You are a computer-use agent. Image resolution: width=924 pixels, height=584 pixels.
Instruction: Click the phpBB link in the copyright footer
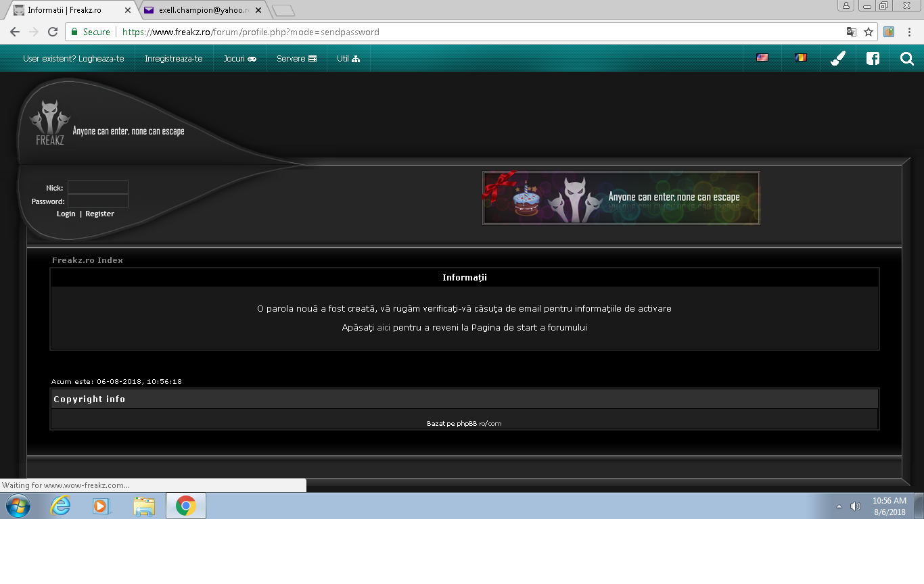467,424
